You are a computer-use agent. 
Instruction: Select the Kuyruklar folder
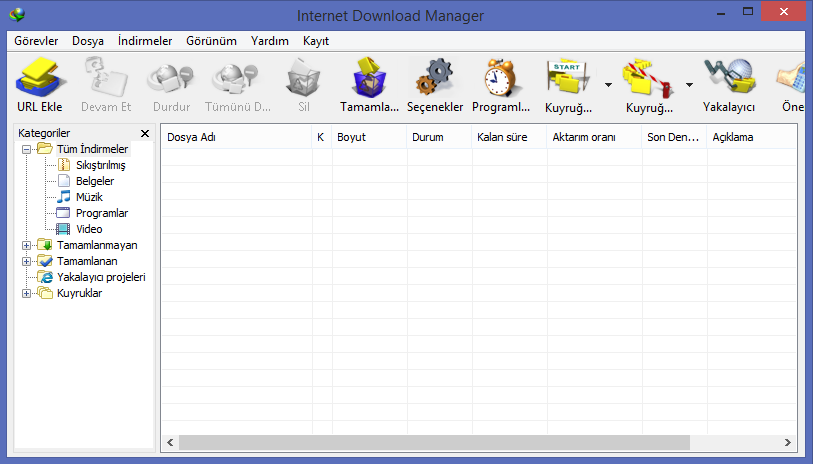click(79, 293)
